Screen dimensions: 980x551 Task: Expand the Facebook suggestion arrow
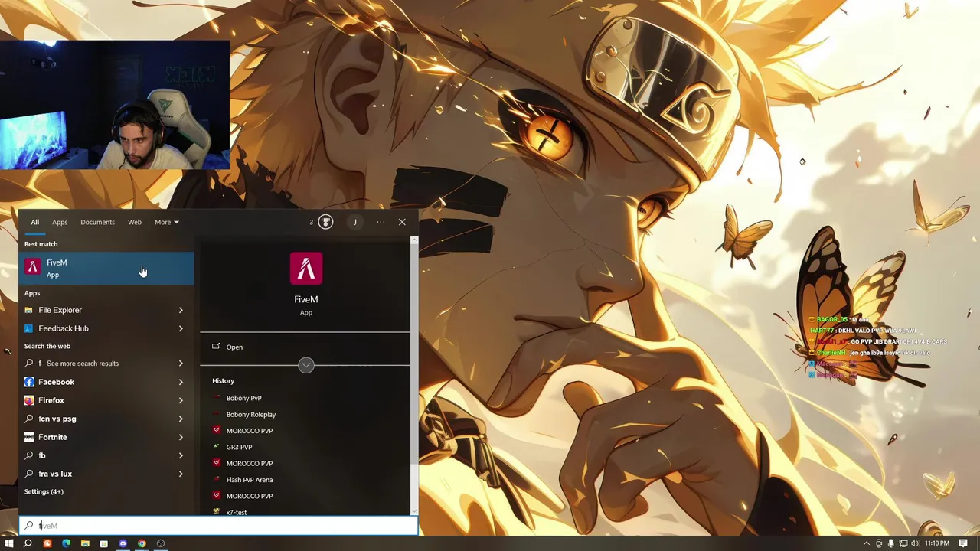pyautogui.click(x=181, y=382)
